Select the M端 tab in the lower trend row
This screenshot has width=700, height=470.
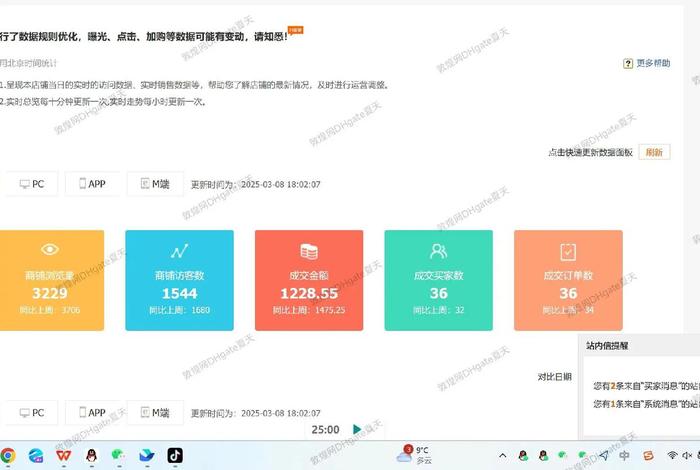(x=155, y=413)
